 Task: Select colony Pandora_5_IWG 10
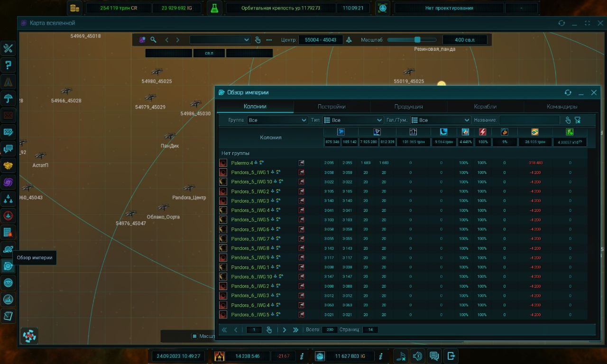click(251, 182)
